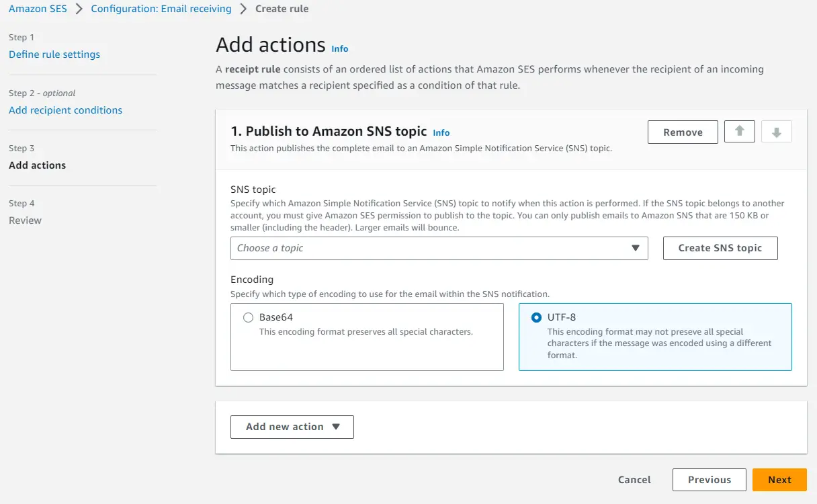Viewport: 817px width, 504px height.
Task: Click the Base64 description text
Action: tap(366, 332)
